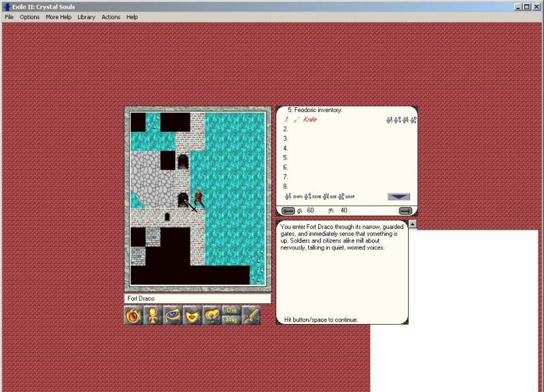The width and height of the screenshot is (544, 392).
Task: Click the fire orb spell button
Action: tap(134, 316)
